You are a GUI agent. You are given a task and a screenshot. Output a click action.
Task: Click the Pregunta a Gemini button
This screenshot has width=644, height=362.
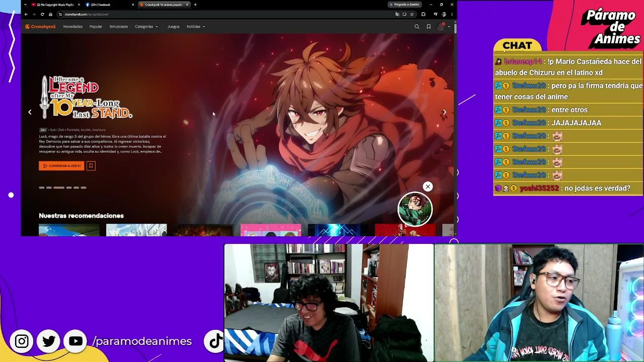pyautogui.click(x=405, y=5)
